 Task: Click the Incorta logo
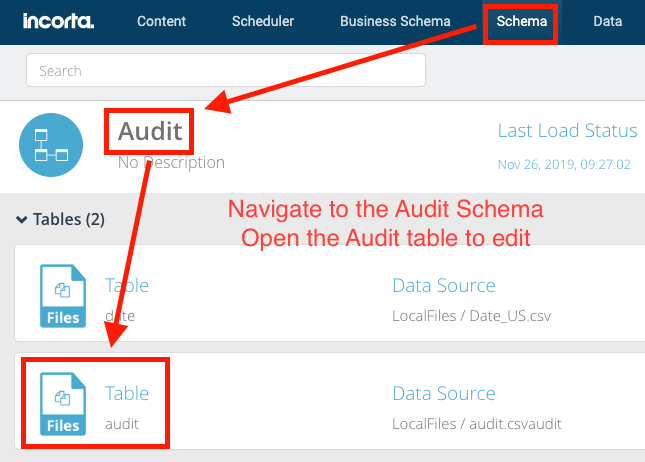58,21
